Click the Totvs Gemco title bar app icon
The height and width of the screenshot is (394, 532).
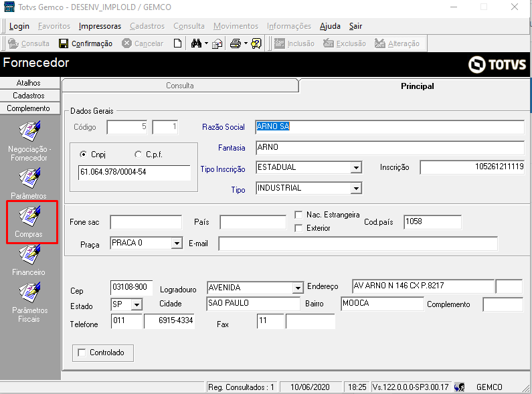click(9, 7)
